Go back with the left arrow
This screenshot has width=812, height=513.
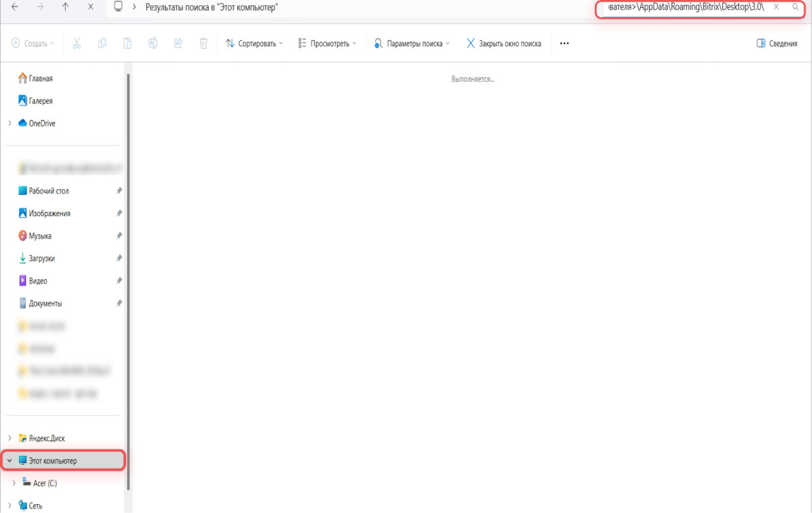coord(15,7)
